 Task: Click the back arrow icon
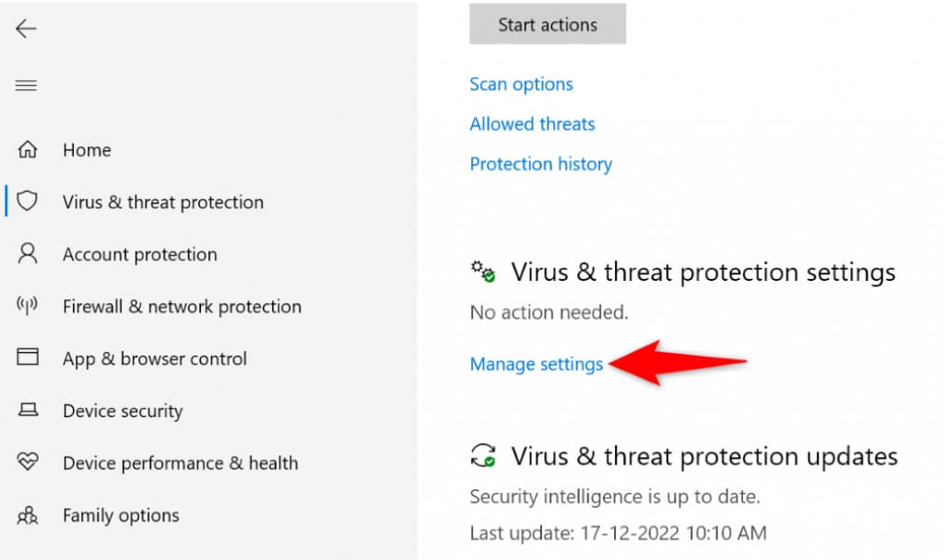coord(26,29)
